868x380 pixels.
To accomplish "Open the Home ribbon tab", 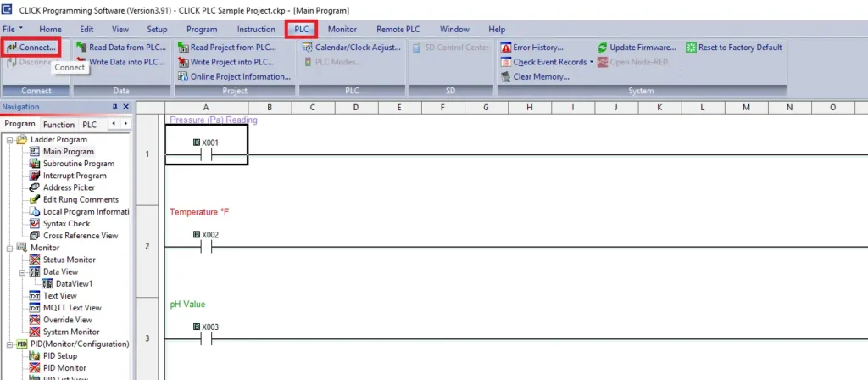I will (x=50, y=30).
